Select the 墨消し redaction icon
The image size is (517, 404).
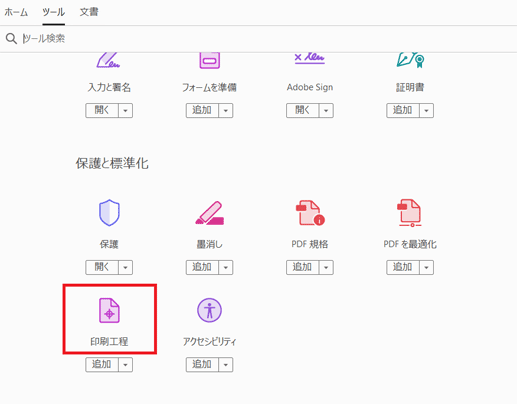coord(210,213)
